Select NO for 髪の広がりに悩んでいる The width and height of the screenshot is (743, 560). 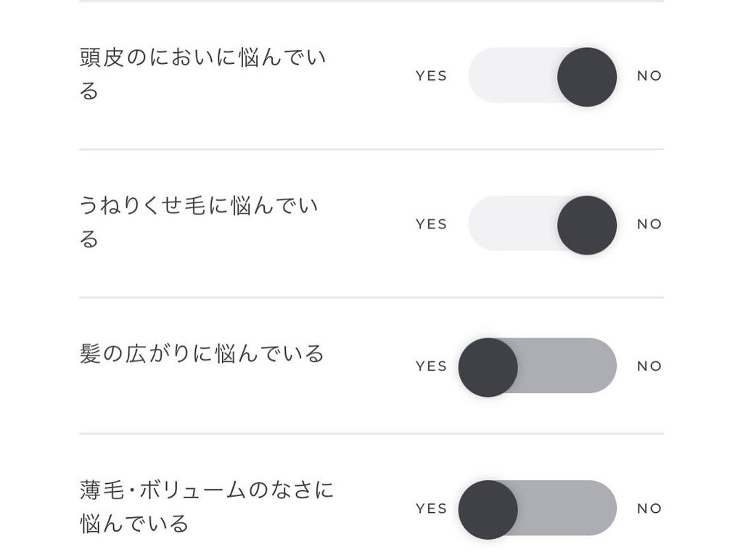point(649,366)
